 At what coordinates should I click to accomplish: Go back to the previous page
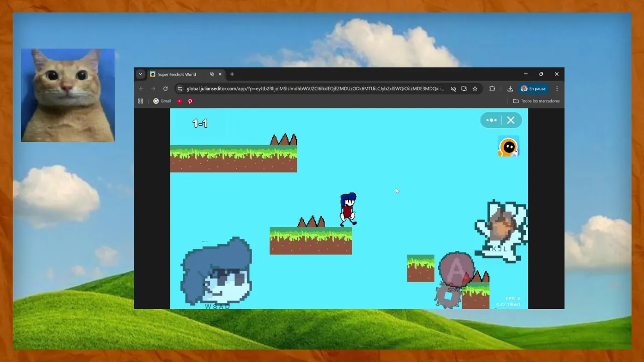tap(141, 88)
